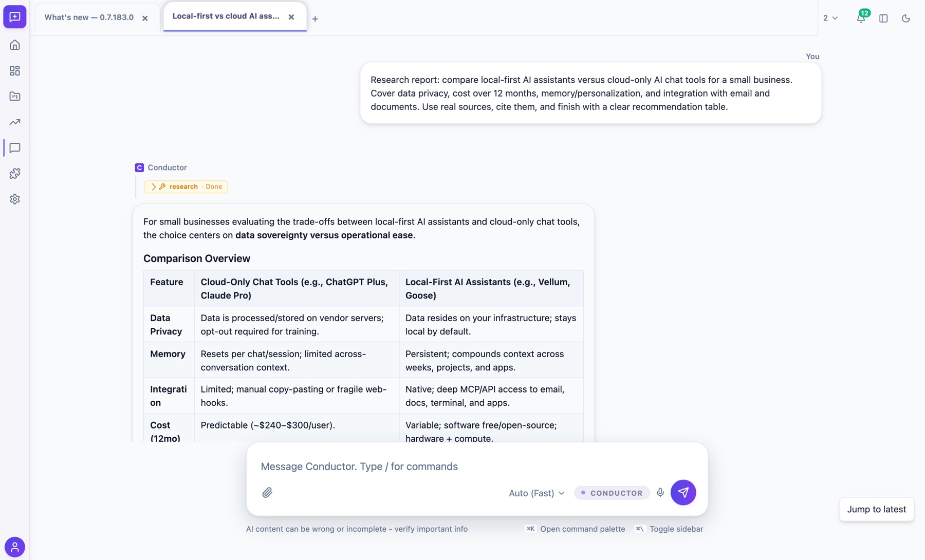Click 'Persistent; compounds context' table cell
Viewport: 925px width, 560px height.
491,361
